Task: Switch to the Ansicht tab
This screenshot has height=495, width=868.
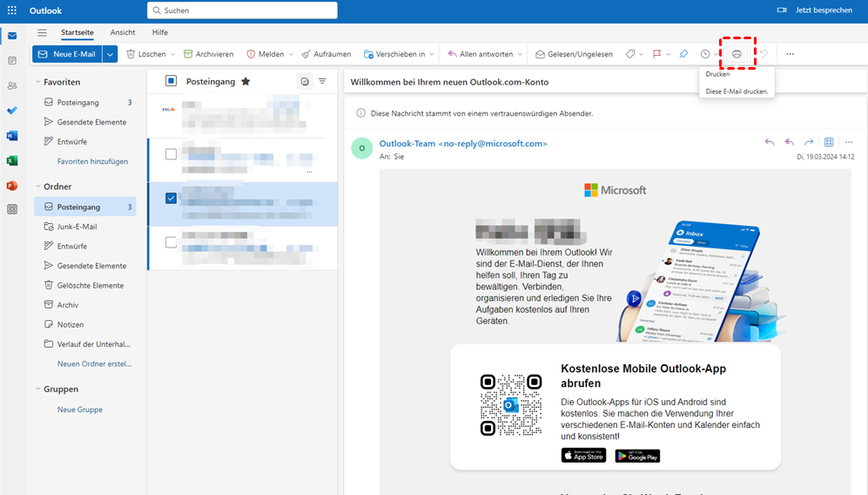Action: click(x=123, y=32)
